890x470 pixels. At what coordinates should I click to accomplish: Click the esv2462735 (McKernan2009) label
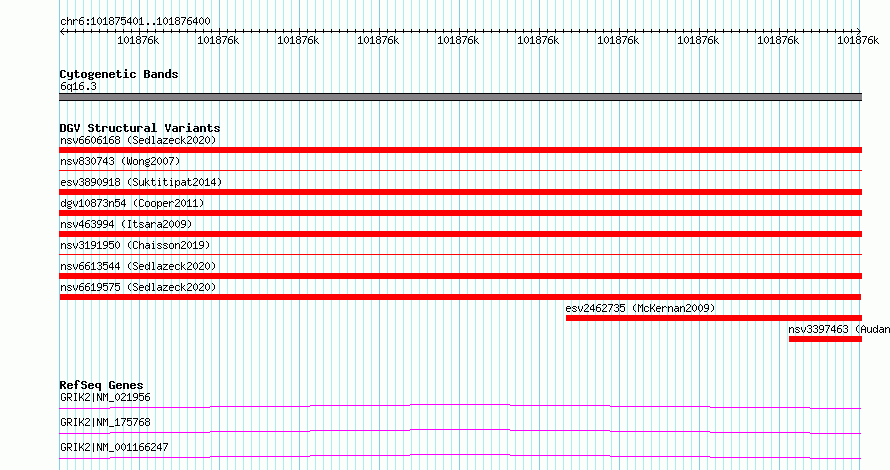pyautogui.click(x=640, y=308)
